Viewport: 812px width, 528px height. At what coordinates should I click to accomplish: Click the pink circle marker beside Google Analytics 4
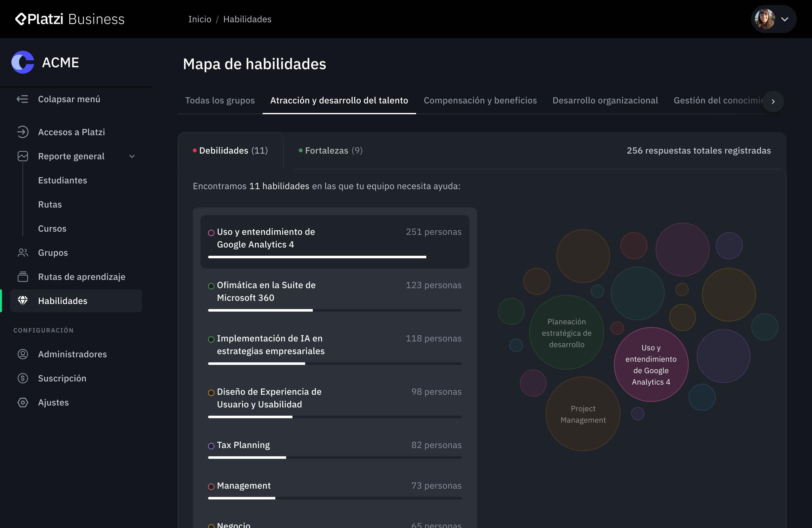(211, 233)
